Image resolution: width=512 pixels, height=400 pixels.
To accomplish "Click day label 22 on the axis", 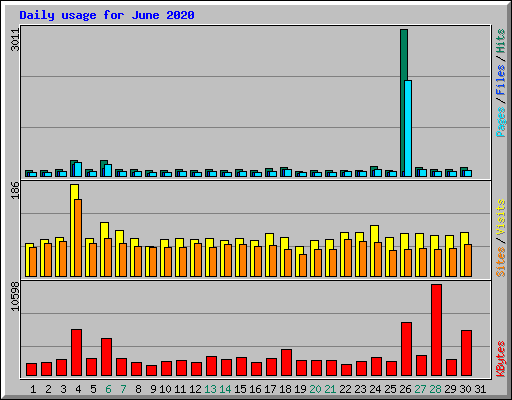I will tap(345, 389).
